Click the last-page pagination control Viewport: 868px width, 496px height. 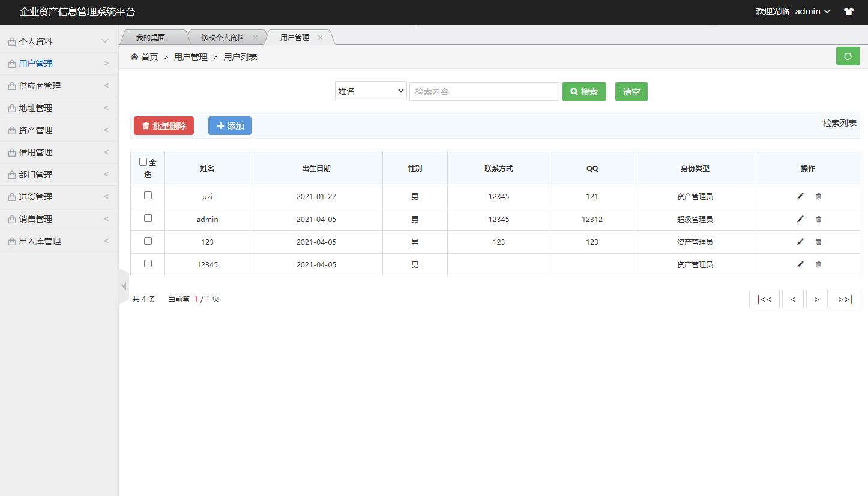(x=845, y=299)
